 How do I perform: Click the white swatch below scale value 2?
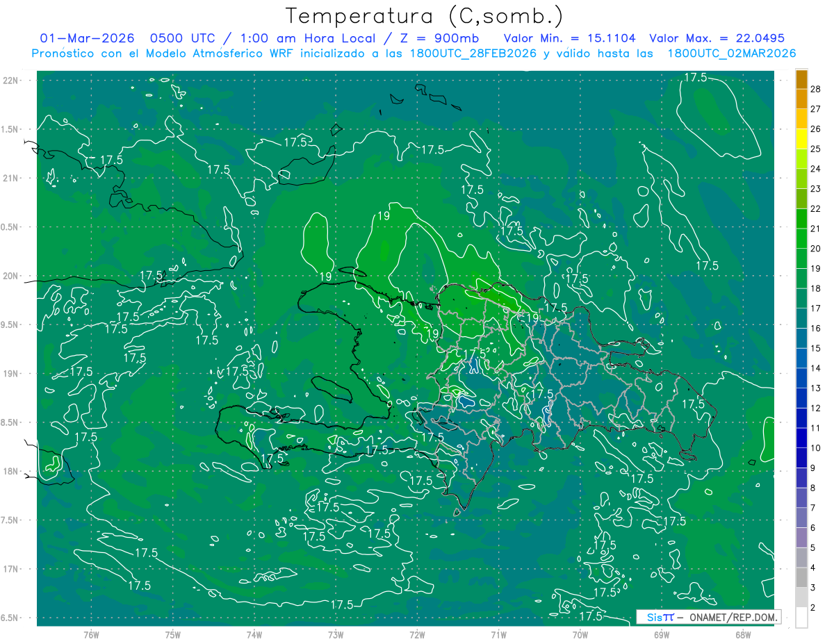801,618
